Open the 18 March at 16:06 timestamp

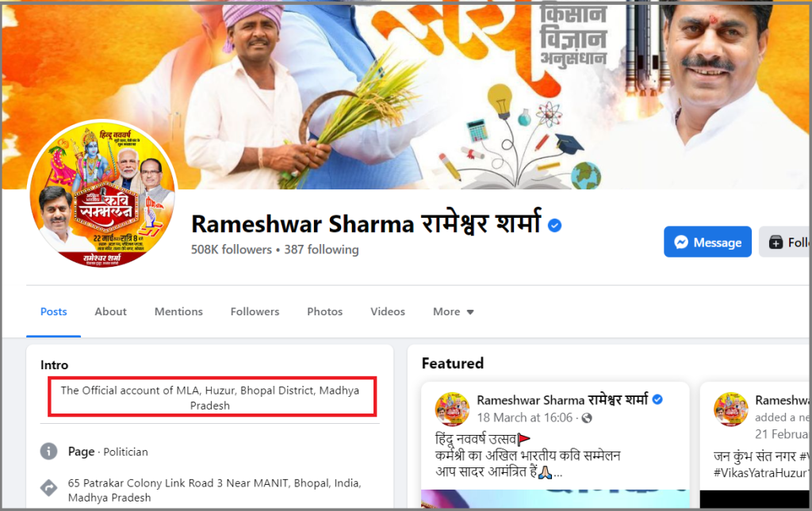click(525, 418)
